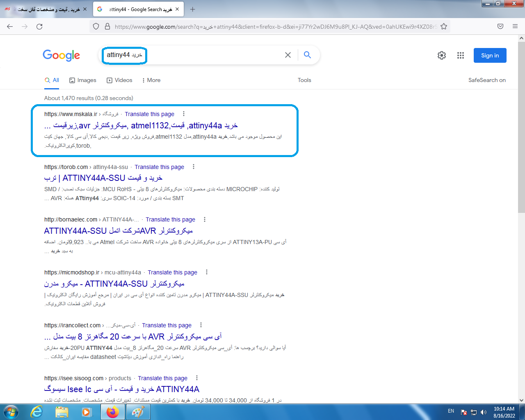The height and width of the screenshot is (420, 525).
Task: Translate this page for irancollect.com result
Action: pos(167,325)
